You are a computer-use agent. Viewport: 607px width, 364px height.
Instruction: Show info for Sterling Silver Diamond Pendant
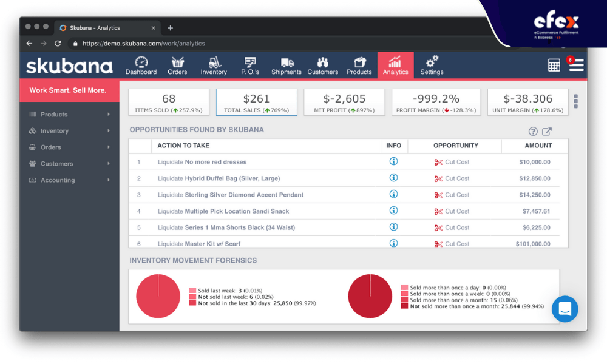click(x=393, y=194)
